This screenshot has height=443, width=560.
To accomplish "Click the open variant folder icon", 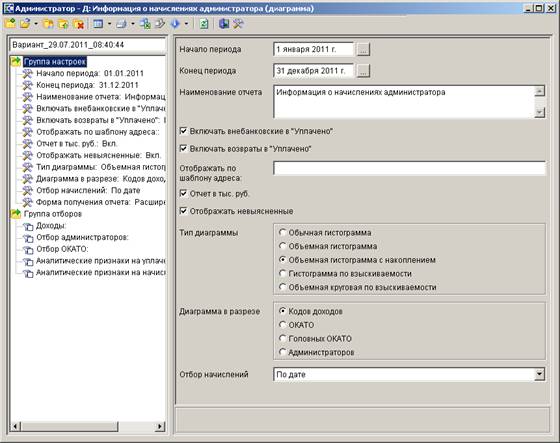I will pos(25,24).
